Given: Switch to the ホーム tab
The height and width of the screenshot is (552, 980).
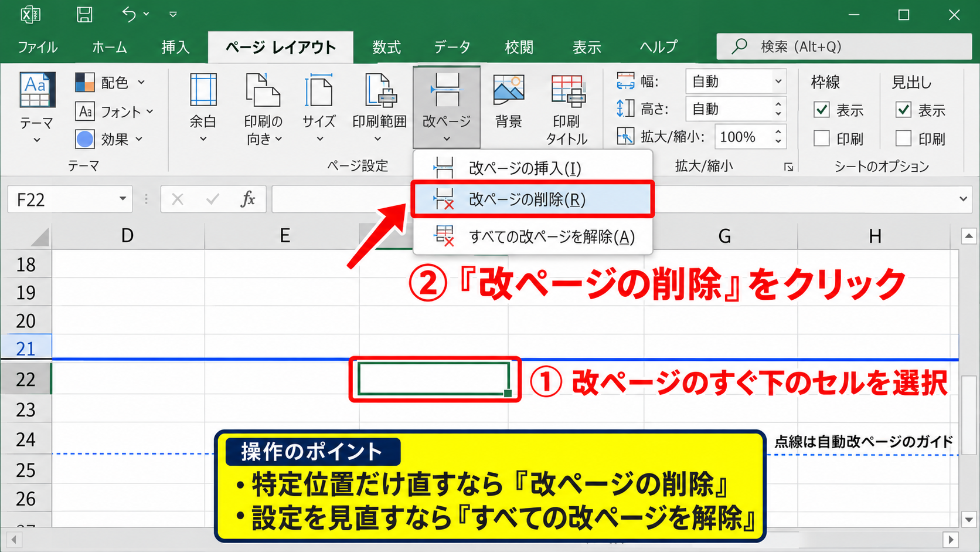Looking at the screenshot, I should (110, 47).
